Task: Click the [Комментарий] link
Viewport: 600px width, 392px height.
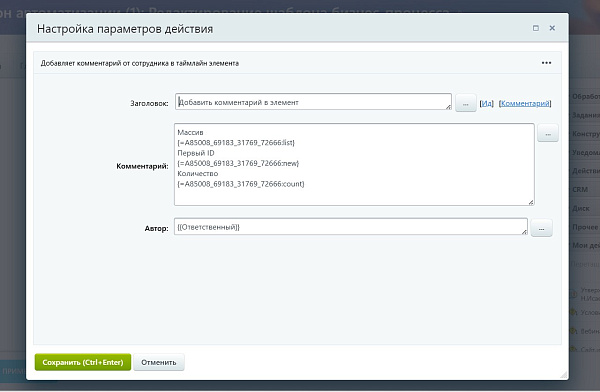Action: [x=525, y=103]
